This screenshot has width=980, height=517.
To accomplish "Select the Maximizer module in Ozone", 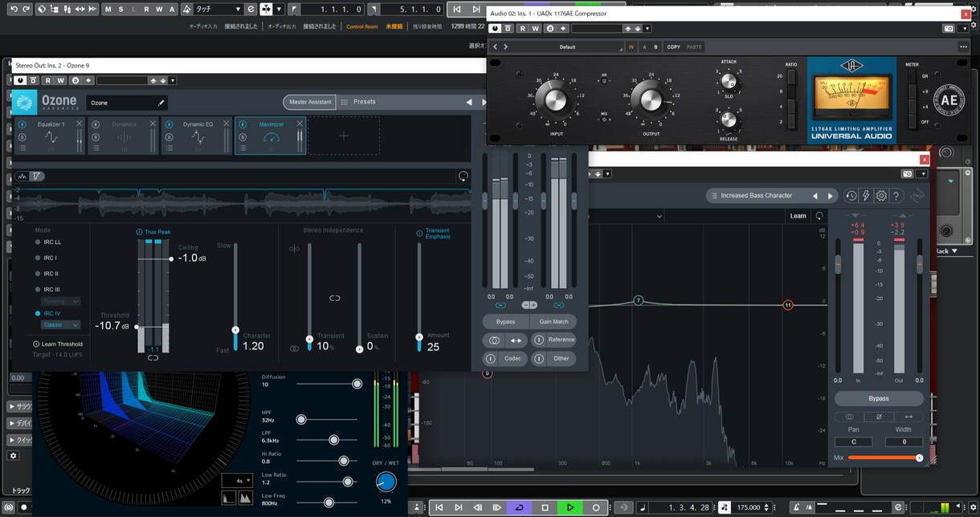I will pos(270,136).
